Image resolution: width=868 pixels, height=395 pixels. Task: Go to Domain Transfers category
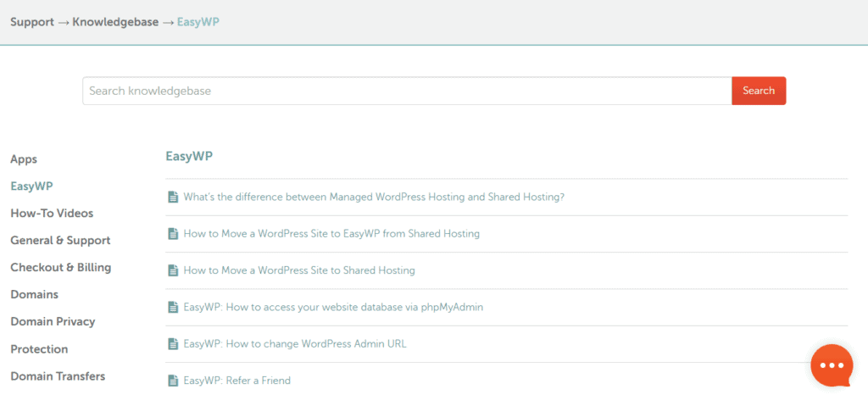58,376
